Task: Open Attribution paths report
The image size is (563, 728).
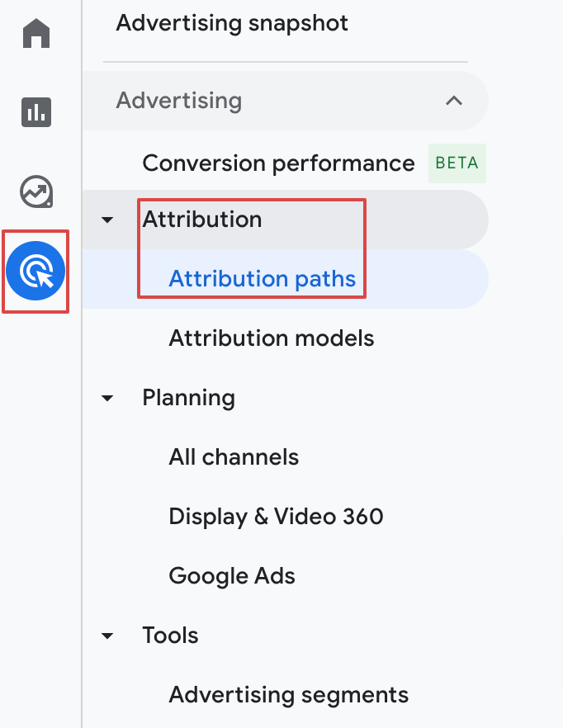Action: 262,279
